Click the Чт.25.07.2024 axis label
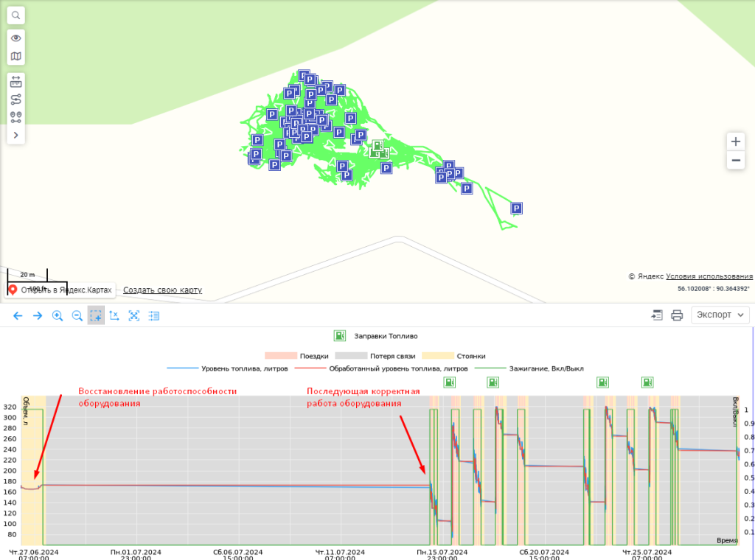 pos(647,554)
